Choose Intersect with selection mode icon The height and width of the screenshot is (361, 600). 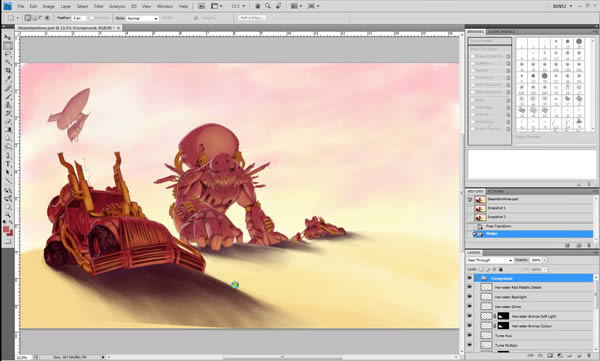pos(47,18)
